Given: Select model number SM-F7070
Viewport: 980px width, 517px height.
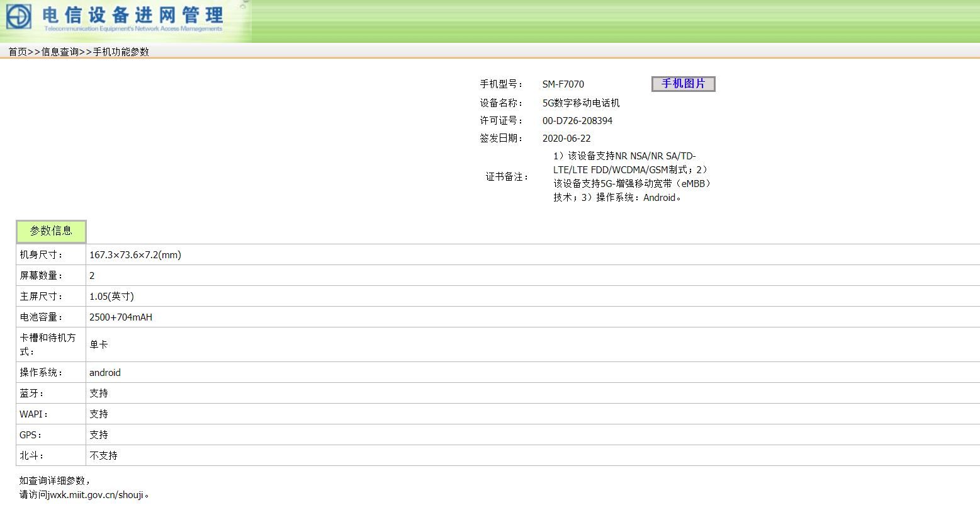Looking at the screenshot, I should [563, 84].
